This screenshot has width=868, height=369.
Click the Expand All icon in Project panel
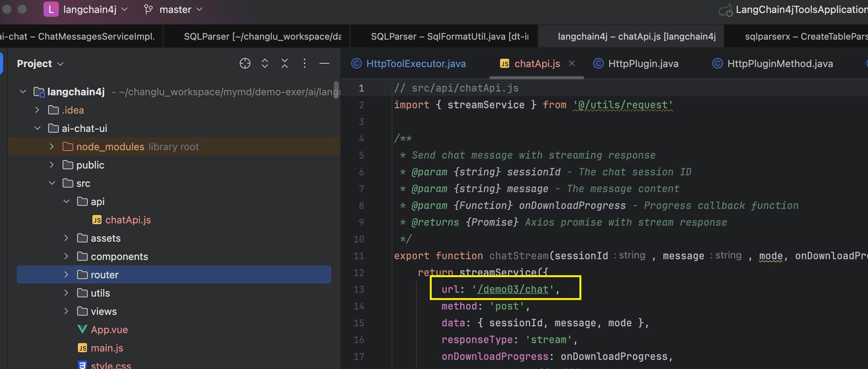click(x=265, y=63)
